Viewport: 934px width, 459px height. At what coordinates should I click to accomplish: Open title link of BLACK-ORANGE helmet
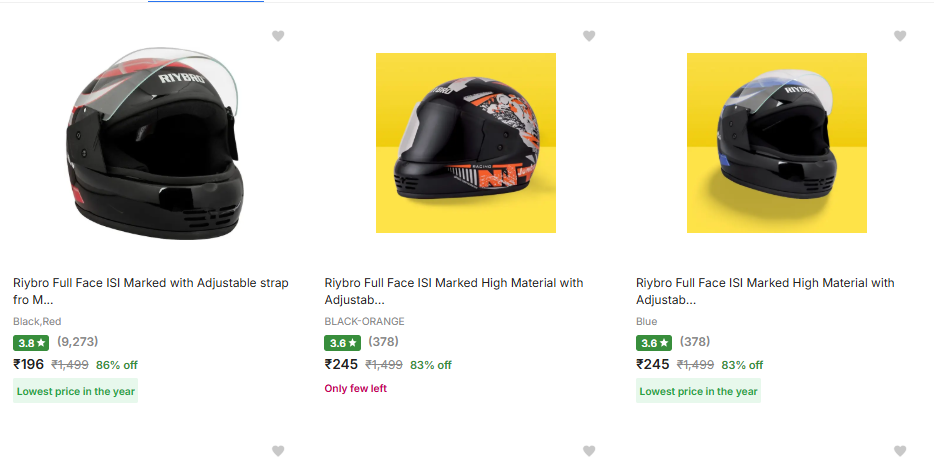click(x=454, y=291)
